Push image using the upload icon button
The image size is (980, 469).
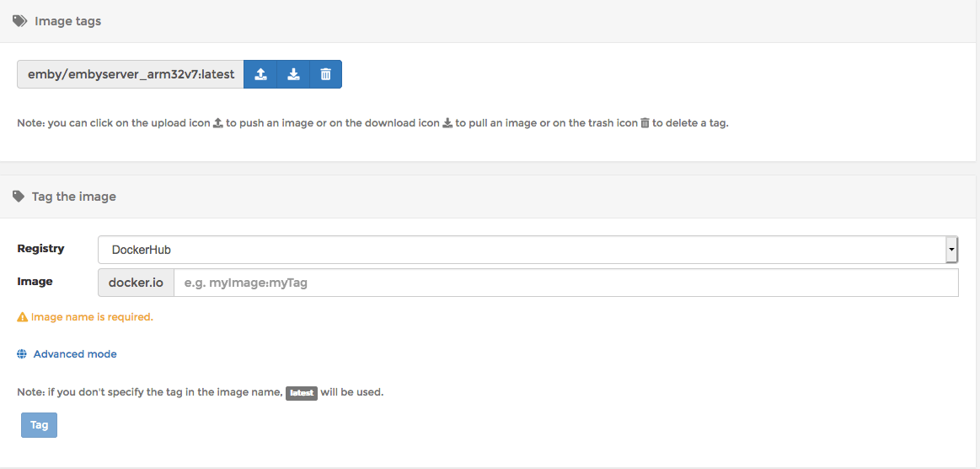(x=260, y=74)
